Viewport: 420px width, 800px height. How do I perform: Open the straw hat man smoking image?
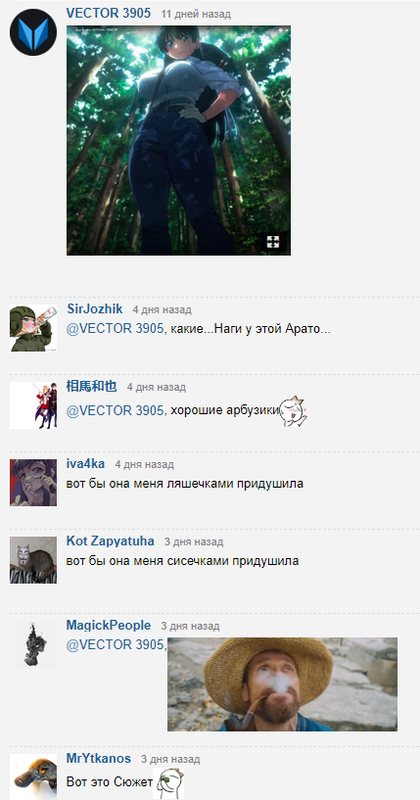pyautogui.click(x=282, y=684)
